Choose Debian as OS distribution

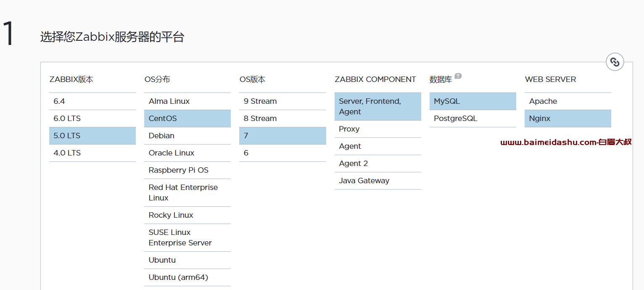click(187, 136)
